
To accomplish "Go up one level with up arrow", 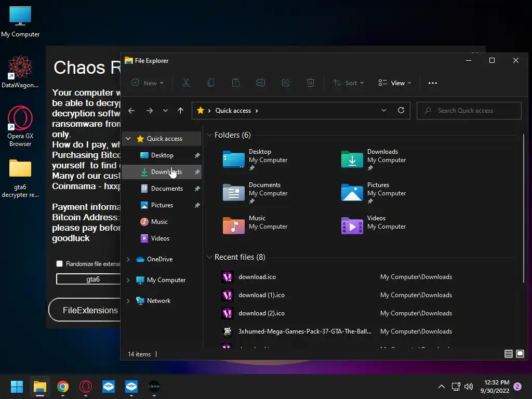I will coord(180,111).
